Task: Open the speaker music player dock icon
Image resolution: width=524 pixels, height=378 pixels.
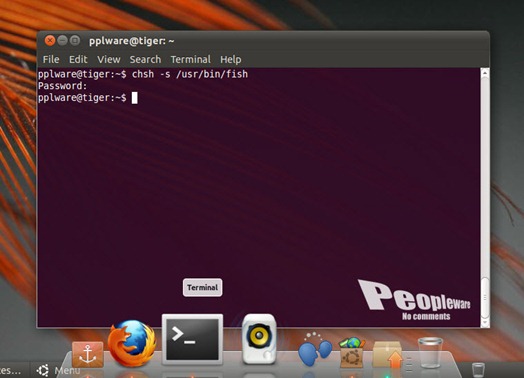Action: (259, 339)
